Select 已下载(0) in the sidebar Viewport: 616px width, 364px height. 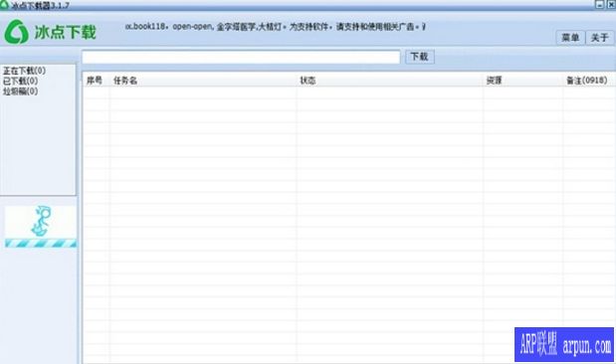pos(21,81)
